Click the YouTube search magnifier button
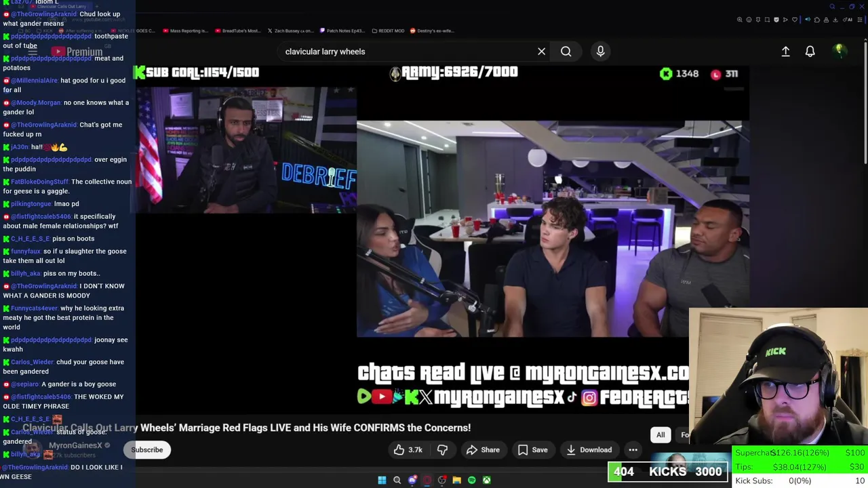 click(566, 52)
